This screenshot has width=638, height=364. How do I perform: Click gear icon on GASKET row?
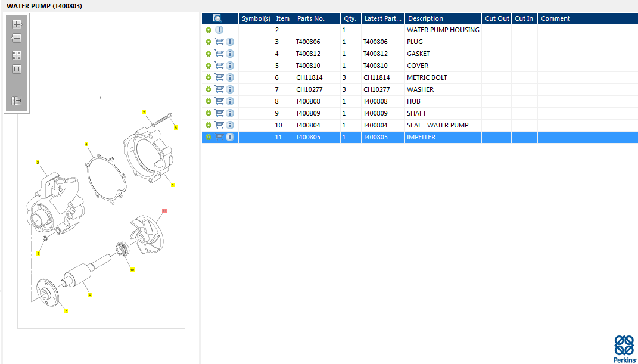(208, 54)
